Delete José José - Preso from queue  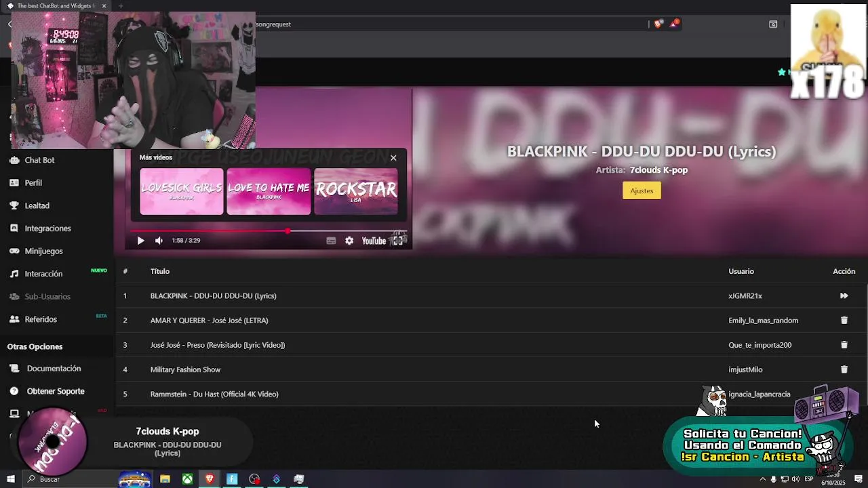pos(844,344)
